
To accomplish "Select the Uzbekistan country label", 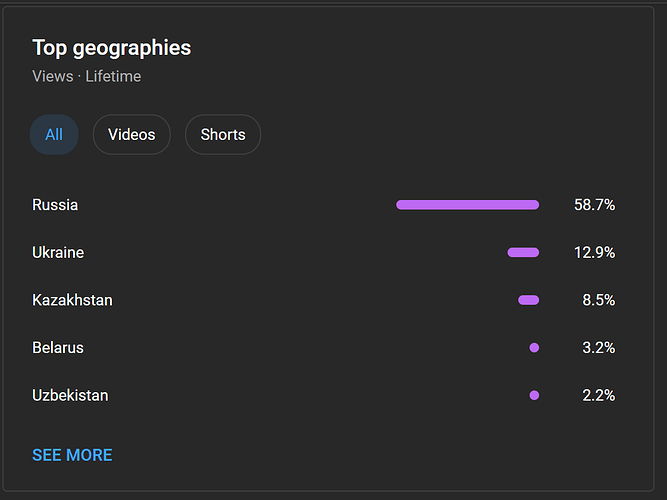I will [x=70, y=395].
